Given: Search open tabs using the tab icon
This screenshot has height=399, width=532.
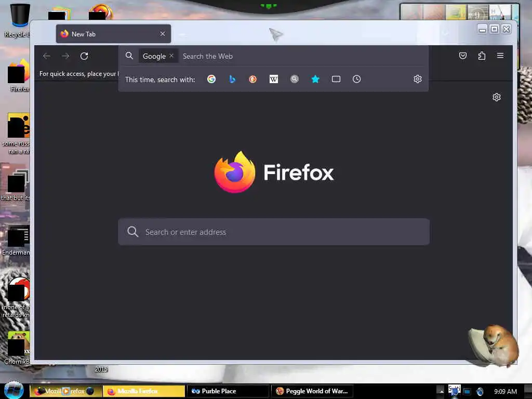Looking at the screenshot, I should click(336, 79).
